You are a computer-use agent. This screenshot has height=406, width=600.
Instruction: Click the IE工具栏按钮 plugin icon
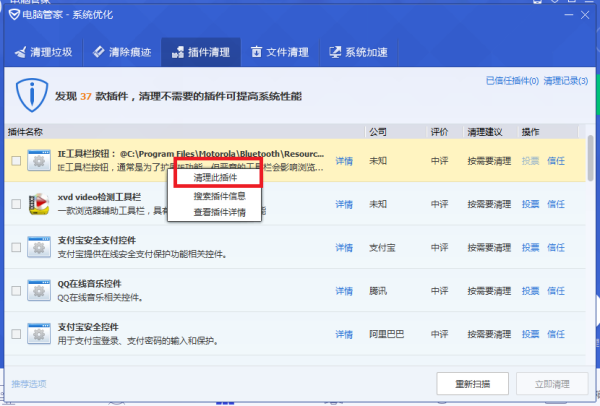tap(40, 160)
